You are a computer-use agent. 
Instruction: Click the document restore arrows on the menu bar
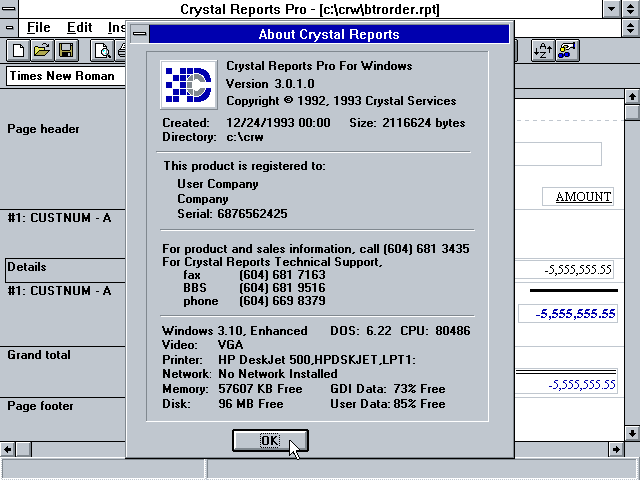(x=631, y=28)
